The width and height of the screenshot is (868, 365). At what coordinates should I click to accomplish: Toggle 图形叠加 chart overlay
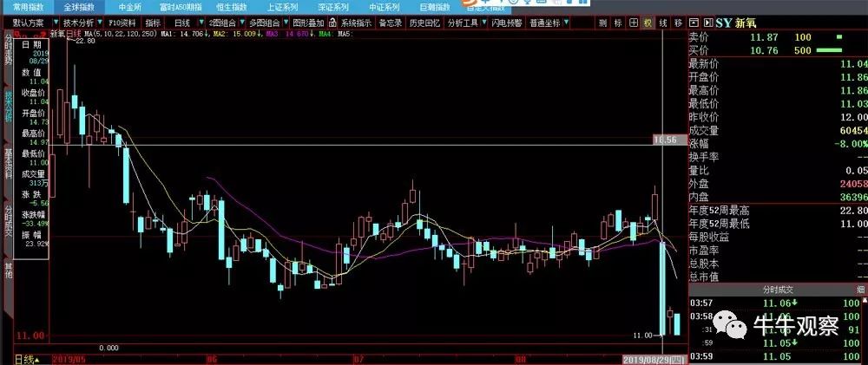pyautogui.click(x=308, y=23)
